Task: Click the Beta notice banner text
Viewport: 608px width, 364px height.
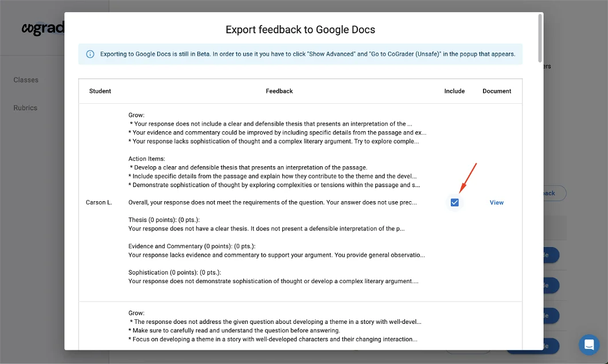Action: pos(307,54)
